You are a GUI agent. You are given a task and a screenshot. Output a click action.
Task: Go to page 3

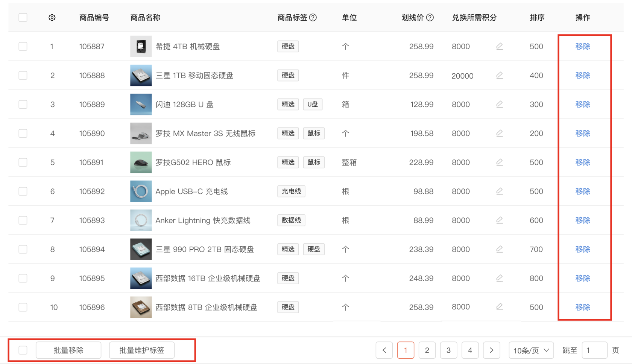[448, 350]
